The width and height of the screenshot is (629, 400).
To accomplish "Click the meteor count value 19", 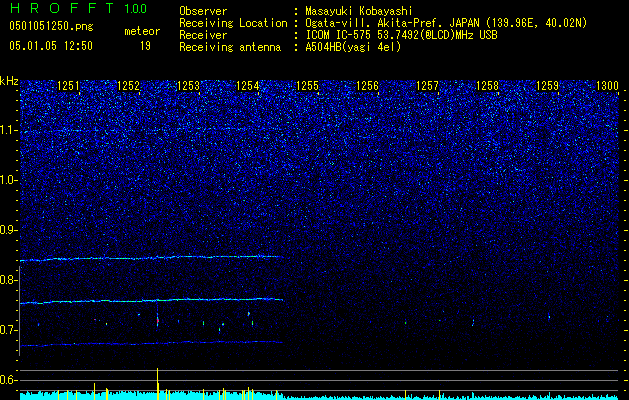I will coord(145,46).
